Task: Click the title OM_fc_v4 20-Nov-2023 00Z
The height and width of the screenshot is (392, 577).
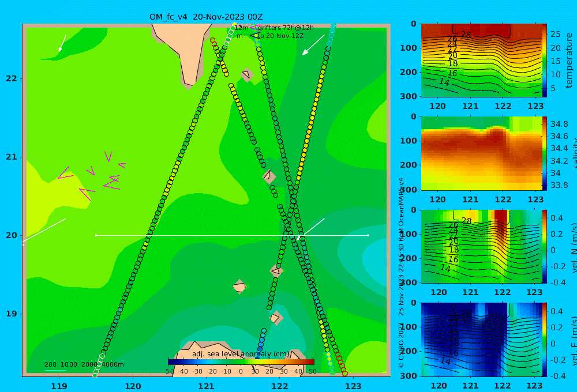Action: [x=206, y=17]
